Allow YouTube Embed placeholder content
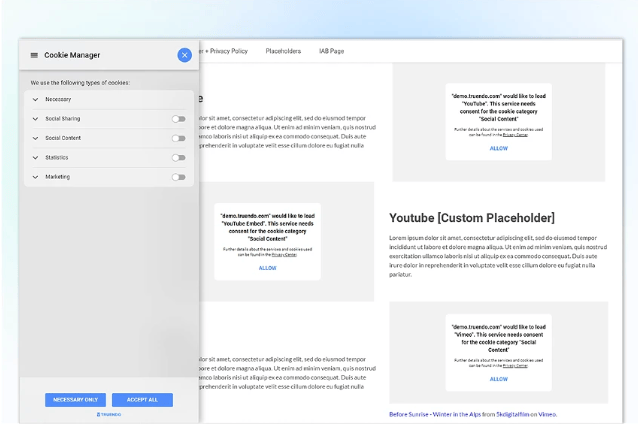Screen dimensions: 638x424 tap(267, 268)
